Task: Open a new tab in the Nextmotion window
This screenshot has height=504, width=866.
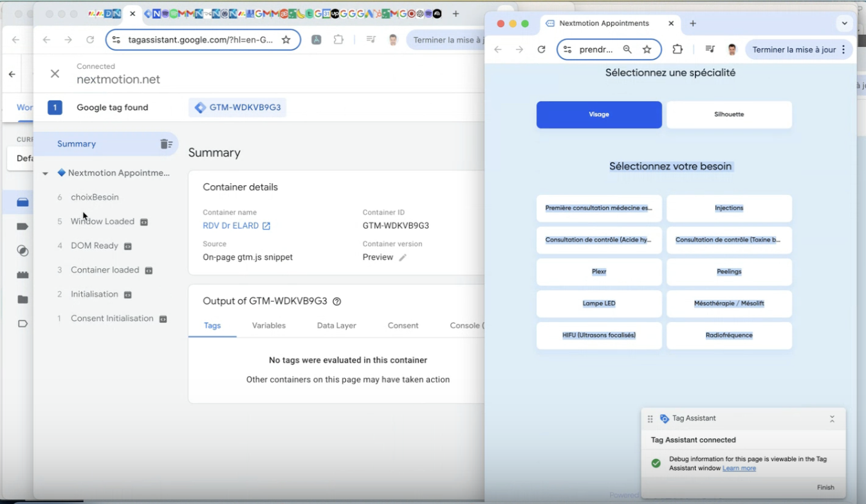Action: pos(693,23)
